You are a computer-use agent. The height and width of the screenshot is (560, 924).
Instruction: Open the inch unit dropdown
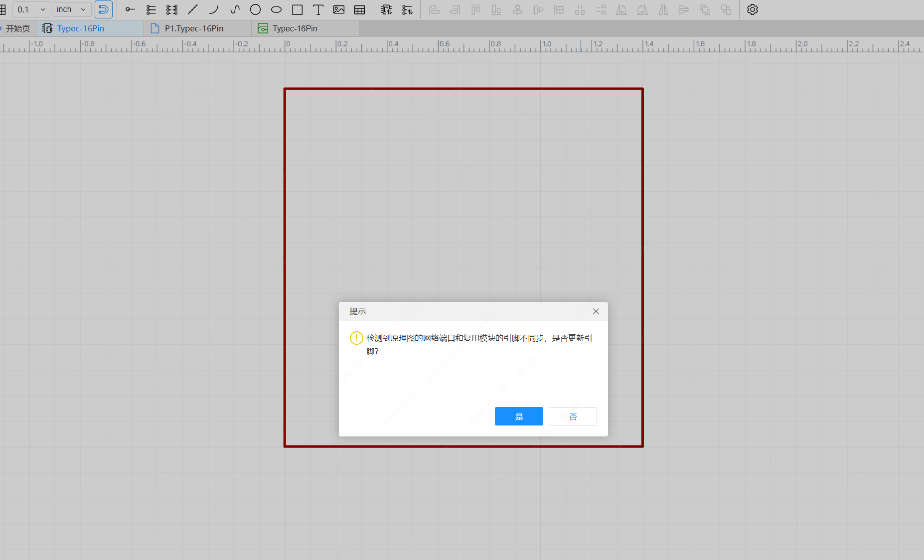coord(72,9)
